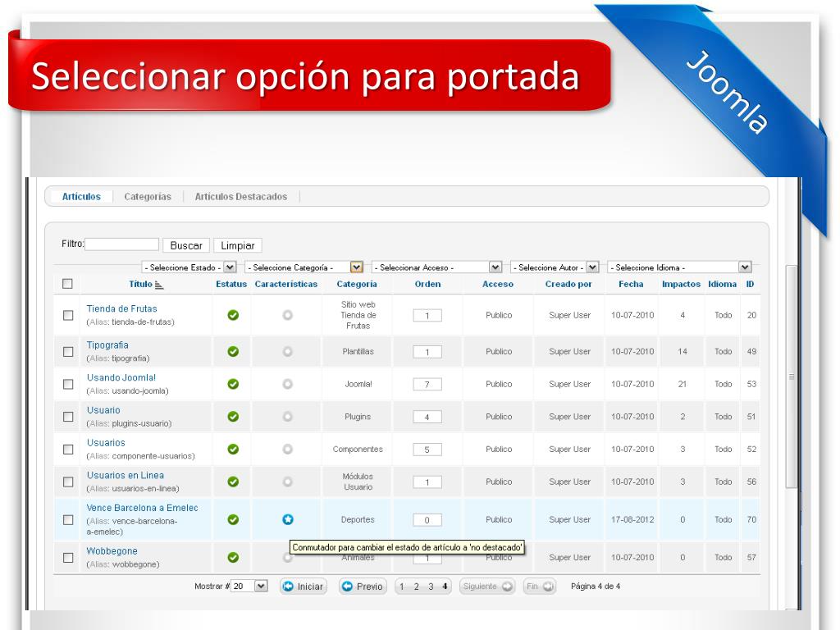This screenshot has width=840, height=630.
Task: Sort by the Orden column header
Action: [x=427, y=284]
